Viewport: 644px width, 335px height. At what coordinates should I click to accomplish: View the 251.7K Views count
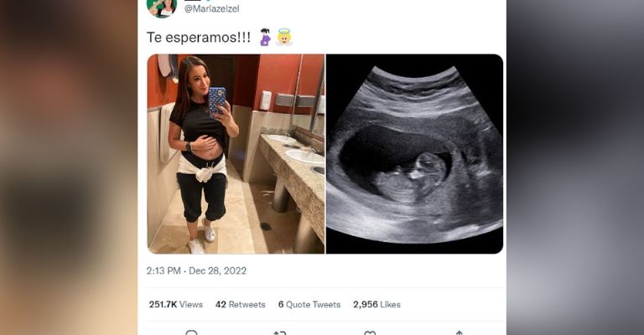click(x=175, y=305)
